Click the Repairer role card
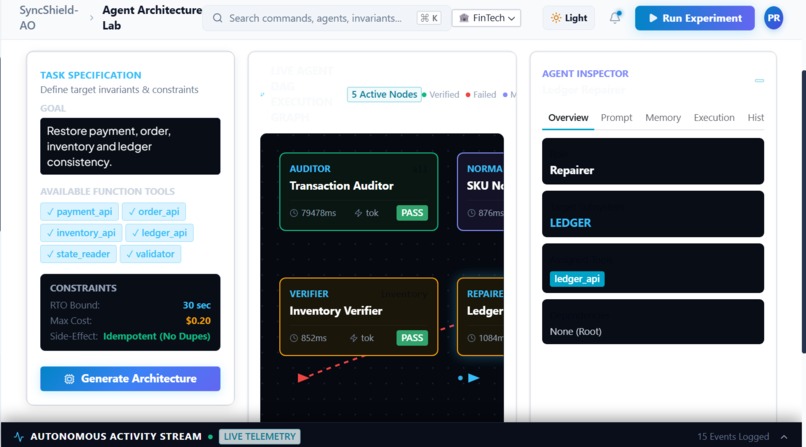The height and width of the screenshot is (447, 806). [653, 161]
